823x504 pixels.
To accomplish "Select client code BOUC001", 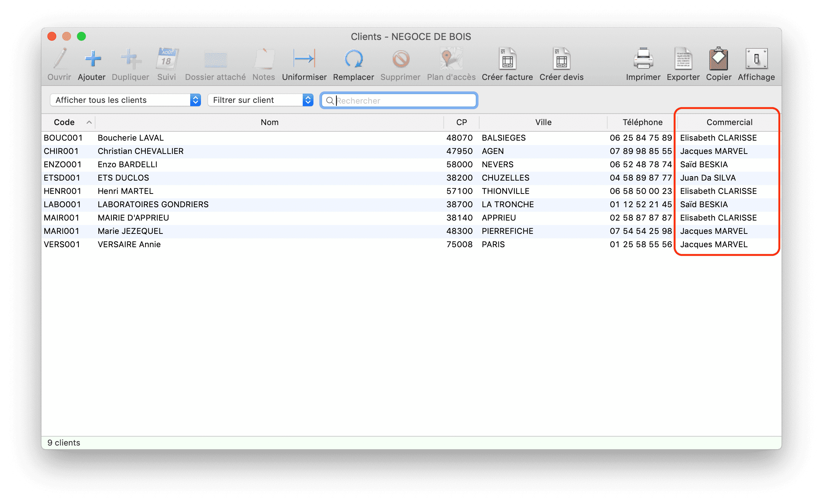I will pyautogui.click(x=63, y=138).
